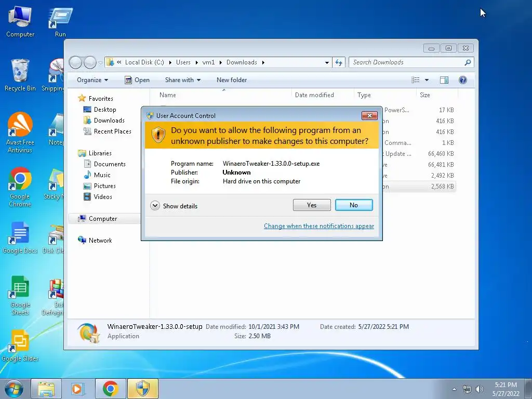Open Documents library in sidebar
Screen dimensions: 532x399
click(x=104, y=164)
